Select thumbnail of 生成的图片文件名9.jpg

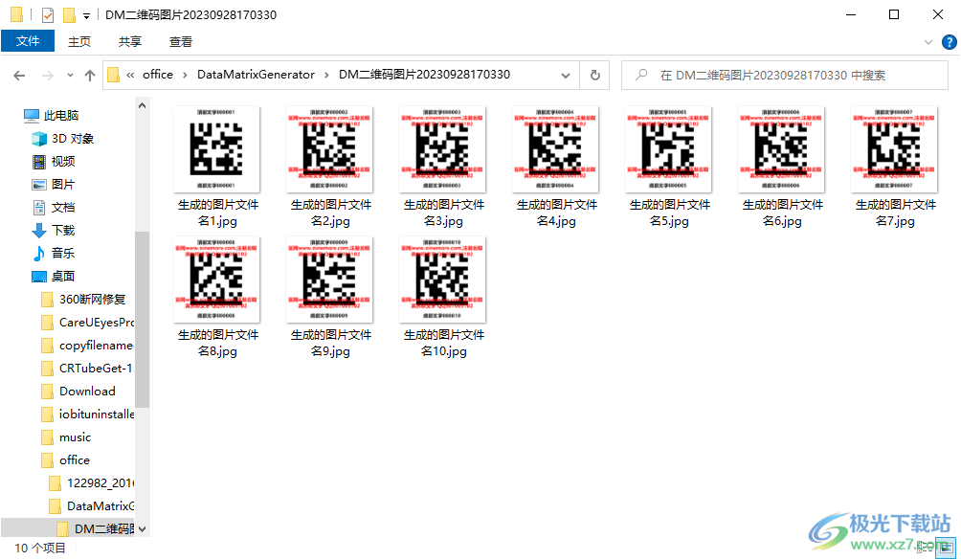[329, 280]
